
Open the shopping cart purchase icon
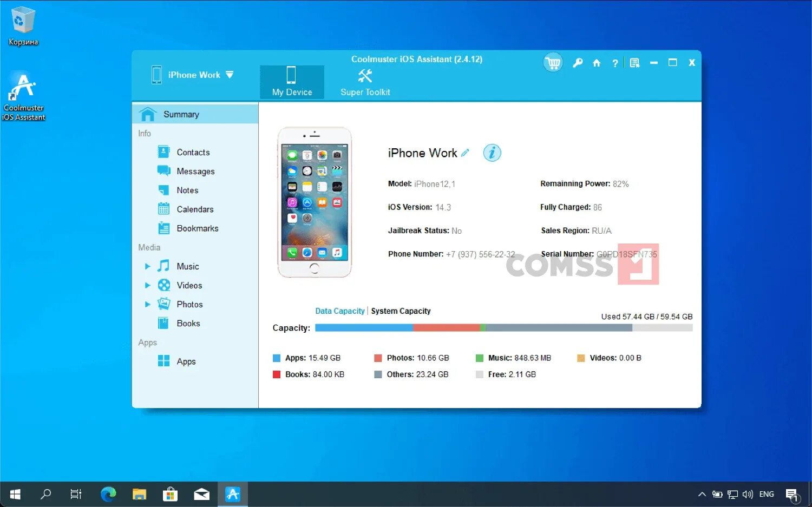[553, 63]
